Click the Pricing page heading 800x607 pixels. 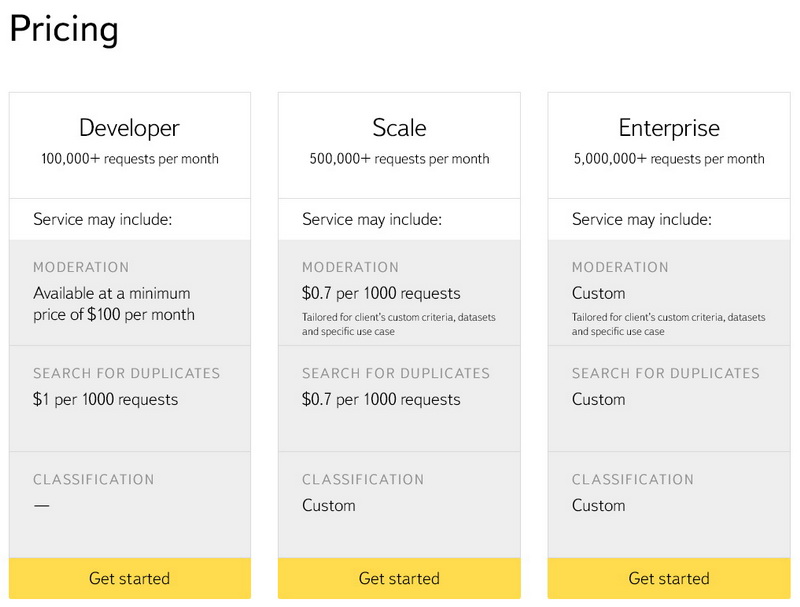(64, 29)
